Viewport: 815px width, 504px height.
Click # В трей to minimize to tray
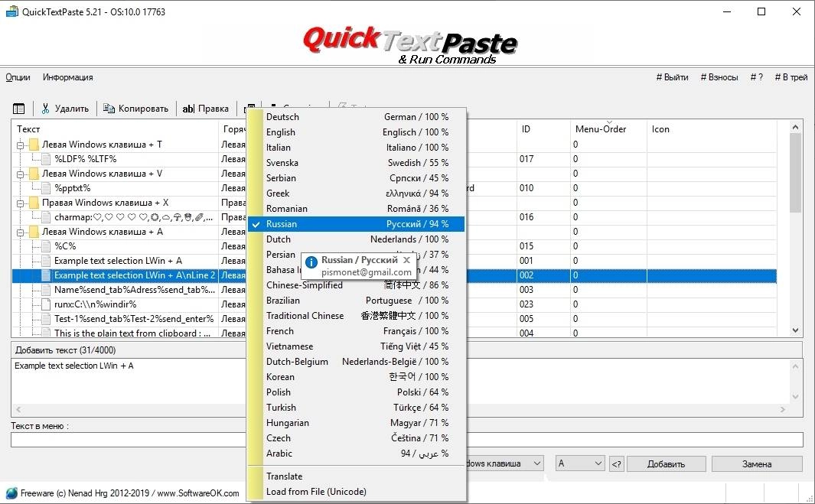tap(791, 77)
